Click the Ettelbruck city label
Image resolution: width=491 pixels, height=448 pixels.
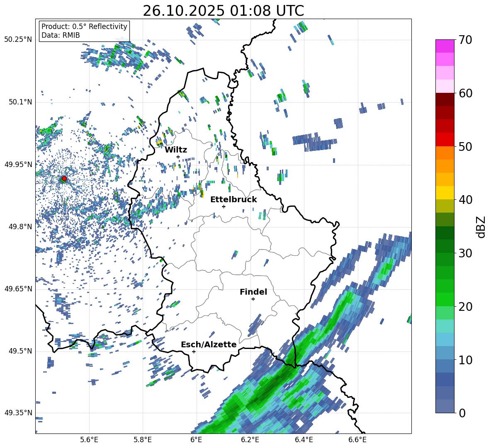(233, 200)
